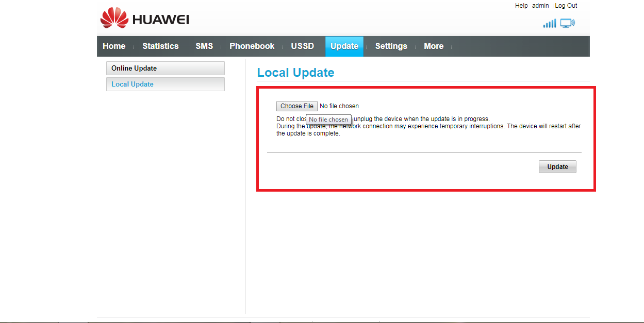The height and width of the screenshot is (323, 644).
Task: Switch to the Phonebook tab
Action: click(x=252, y=46)
